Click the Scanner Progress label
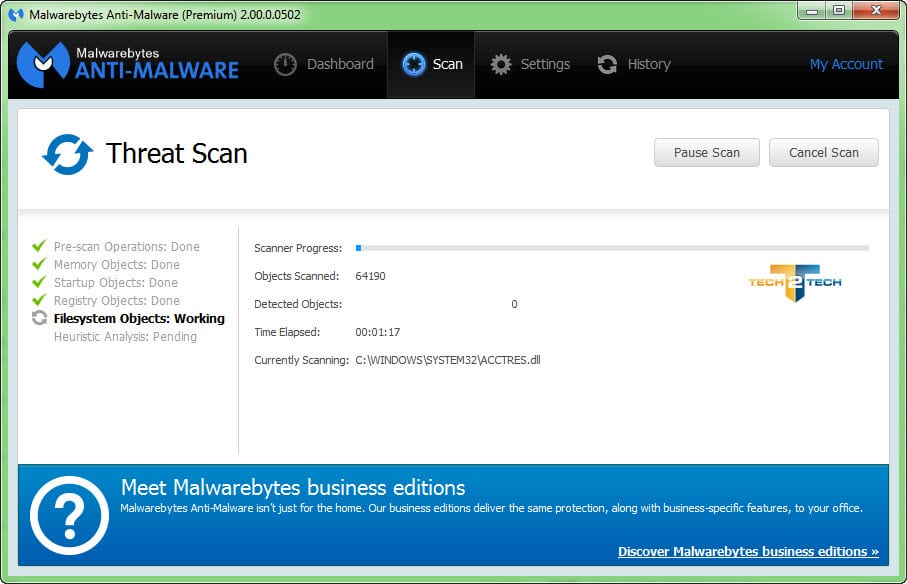 (x=298, y=248)
